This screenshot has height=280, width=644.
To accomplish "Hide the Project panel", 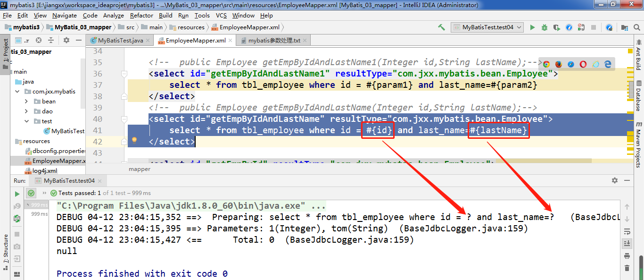I will 78,41.
